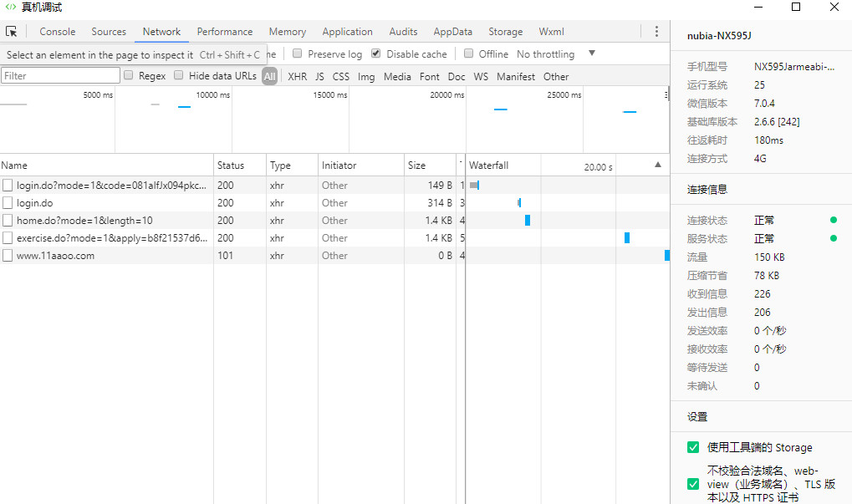Filter requests by Other type

pyautogui.click(x=556, y=77)
